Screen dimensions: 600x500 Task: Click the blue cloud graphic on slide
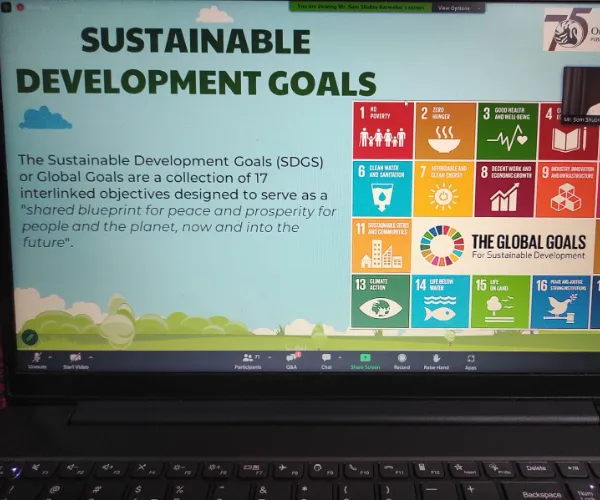[x=45, y=118]
